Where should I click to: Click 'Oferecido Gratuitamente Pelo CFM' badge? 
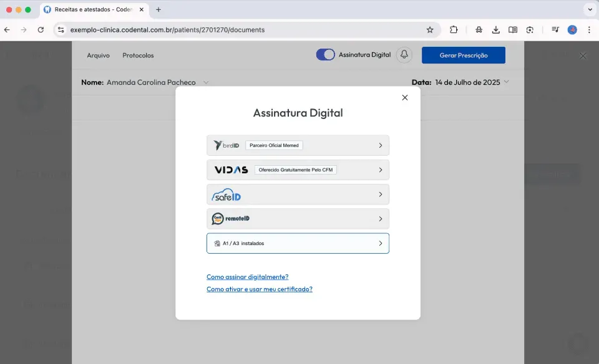coord(295,170)
